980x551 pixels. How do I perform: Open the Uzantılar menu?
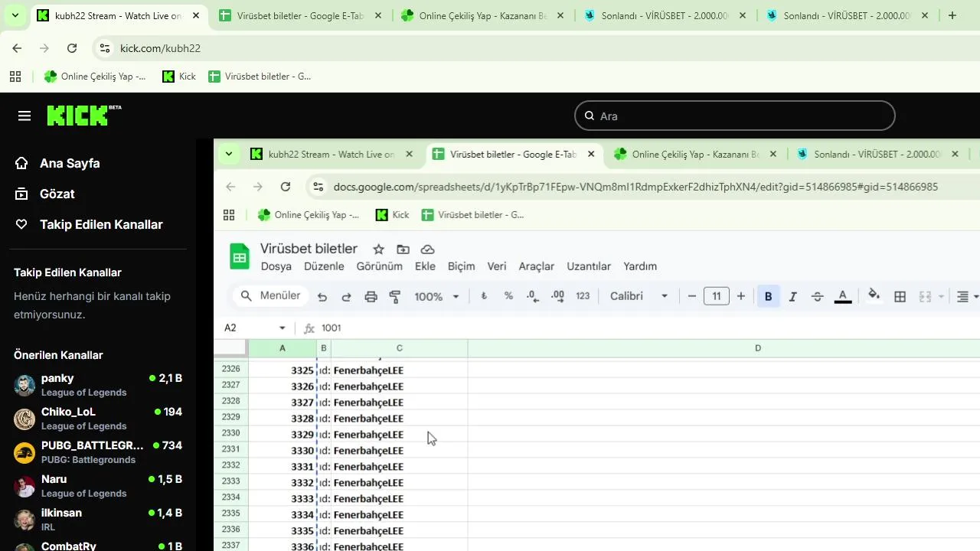click(x=589, y=266)
